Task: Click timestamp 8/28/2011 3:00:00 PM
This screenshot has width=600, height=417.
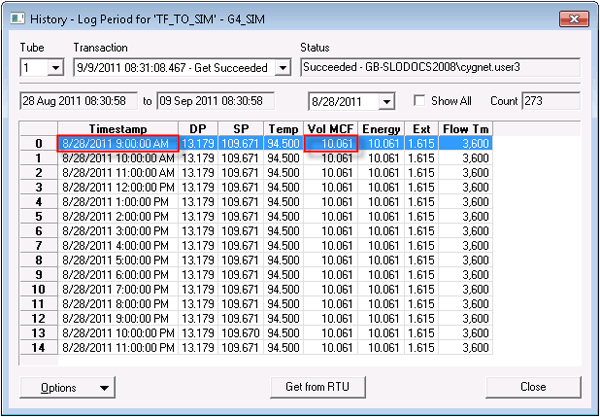Action: 118,231
